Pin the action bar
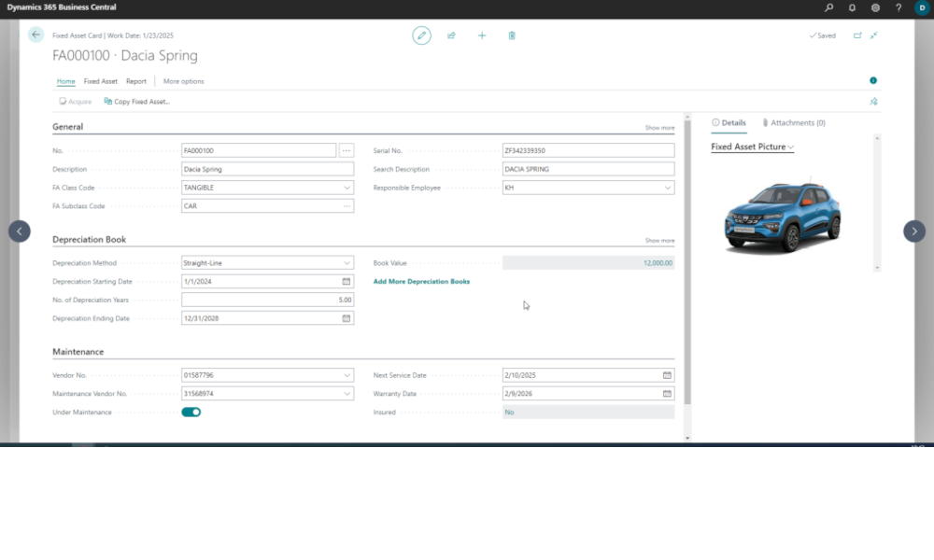 [x=873, y=102]
